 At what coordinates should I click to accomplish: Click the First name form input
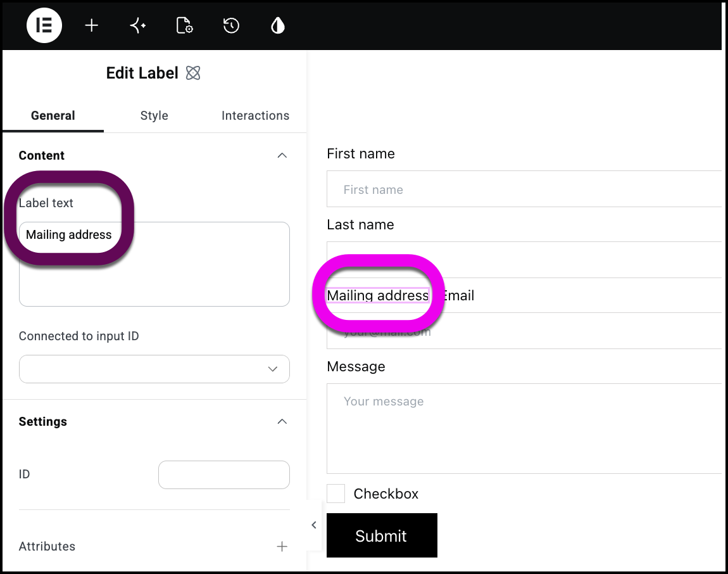click(524, 189)
